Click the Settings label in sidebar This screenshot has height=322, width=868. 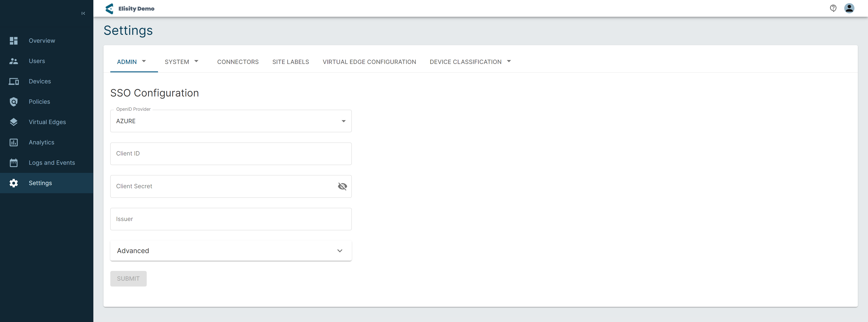[40, 183]
